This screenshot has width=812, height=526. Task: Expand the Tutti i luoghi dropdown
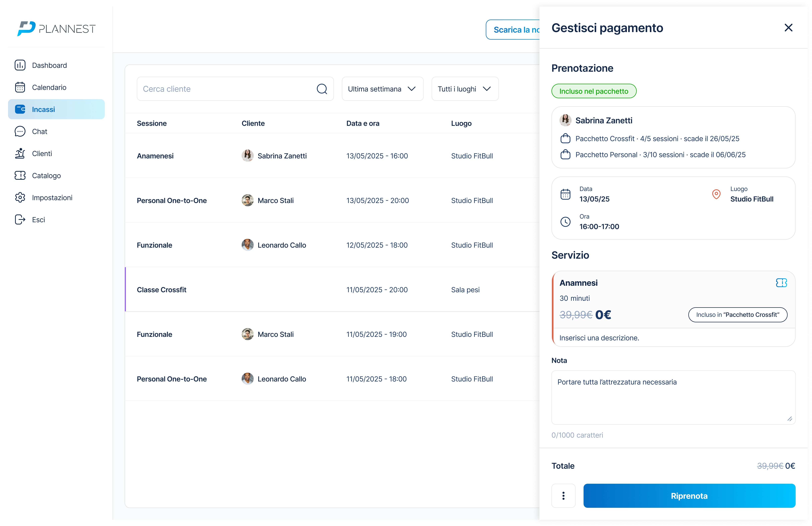pyautogui.click(x=465, y=89)
